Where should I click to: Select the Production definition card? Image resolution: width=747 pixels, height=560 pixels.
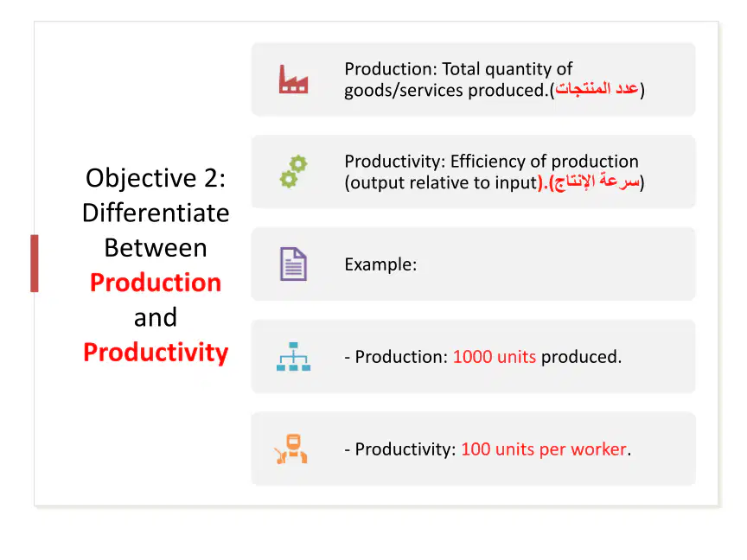click(x=473, y=79)
